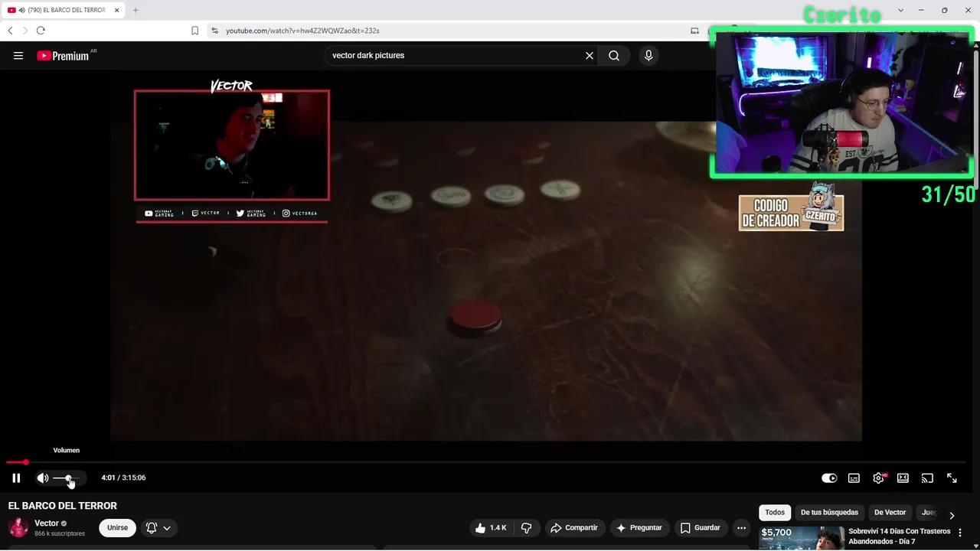Join channel with Unirse button
Image resolution: width=980 pixels, height=551 pixels.
[117, 528]
